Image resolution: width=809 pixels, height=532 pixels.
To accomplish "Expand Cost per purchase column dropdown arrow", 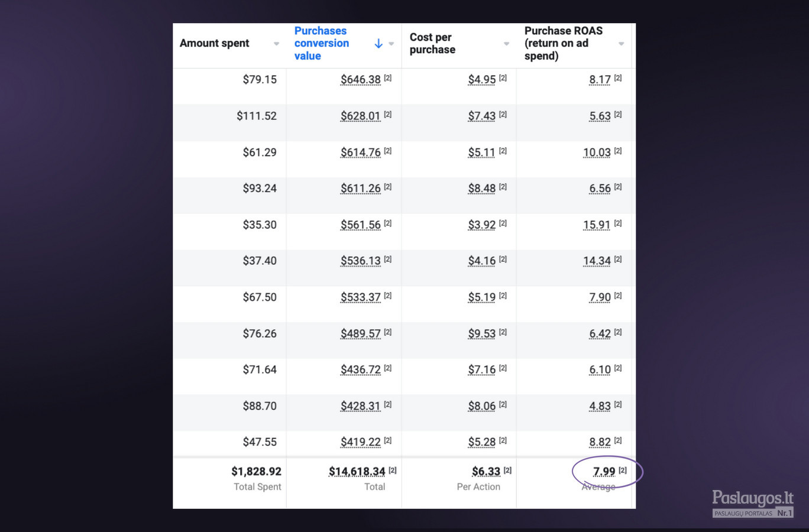I will pyautogui.click(x=506, y=44).
